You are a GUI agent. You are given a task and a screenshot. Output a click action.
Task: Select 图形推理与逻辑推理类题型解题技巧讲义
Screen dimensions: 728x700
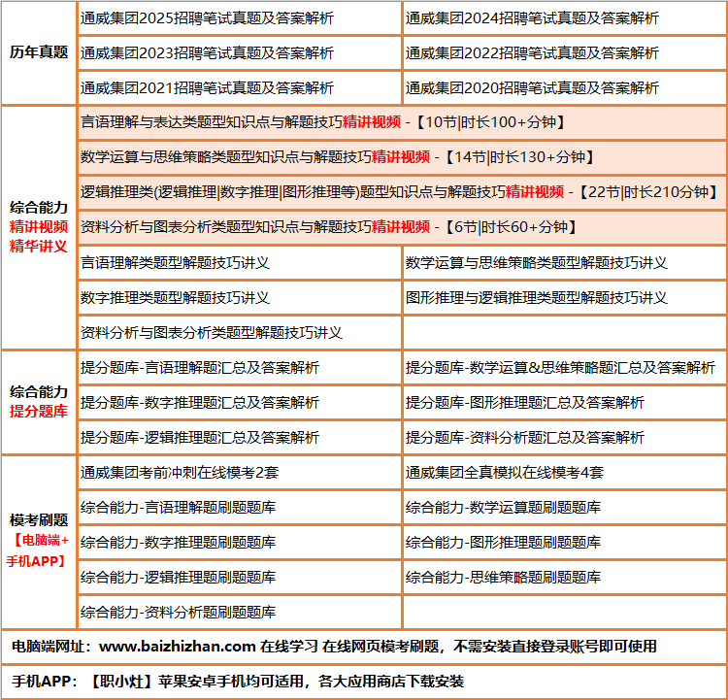tap(565, 298)
